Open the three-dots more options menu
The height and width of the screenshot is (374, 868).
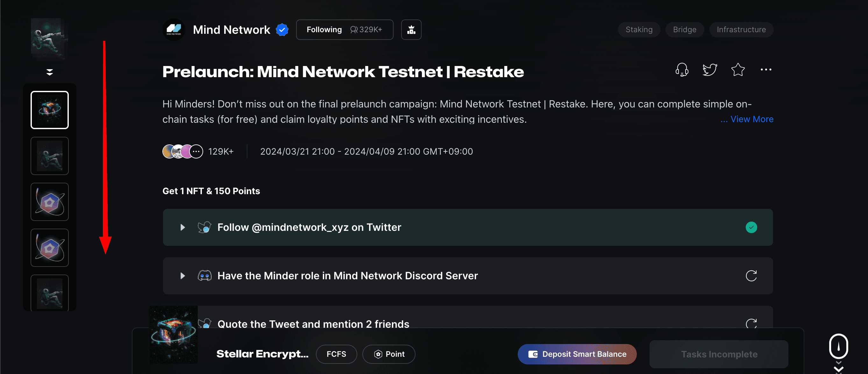[x=765, y=70]
